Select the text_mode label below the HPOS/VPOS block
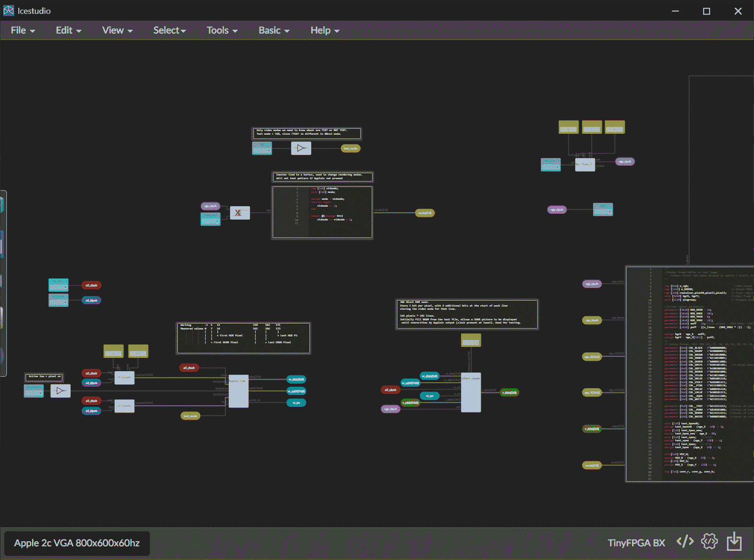 190,416
